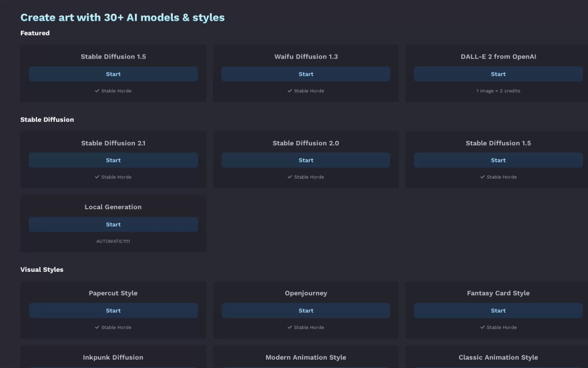Start Papercut Style model
588x368 pixels.
pyautogui.click(x=113, y=311)
